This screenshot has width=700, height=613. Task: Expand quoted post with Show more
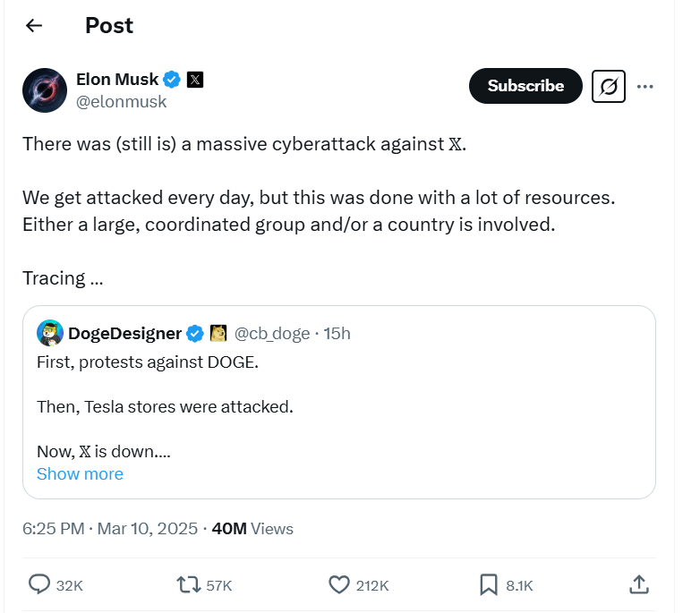point(80,474)
